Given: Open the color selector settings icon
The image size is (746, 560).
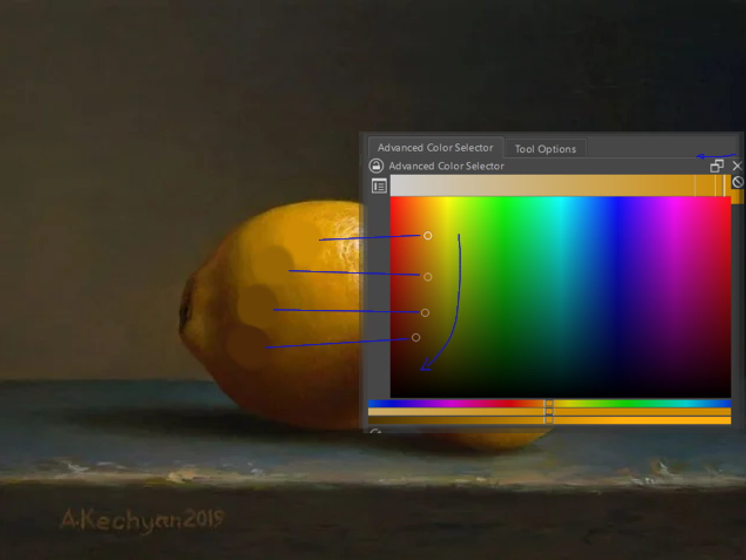Looking at the screenshot, I should 379,186.
